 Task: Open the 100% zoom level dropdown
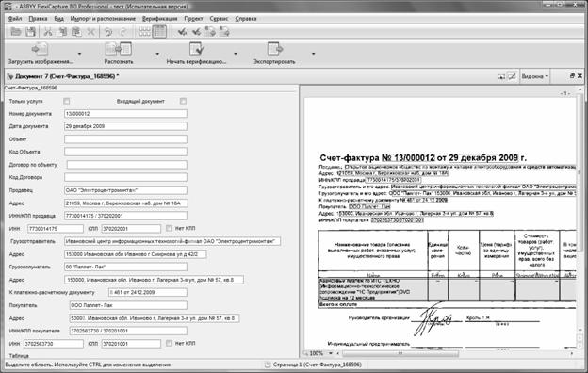331,353
